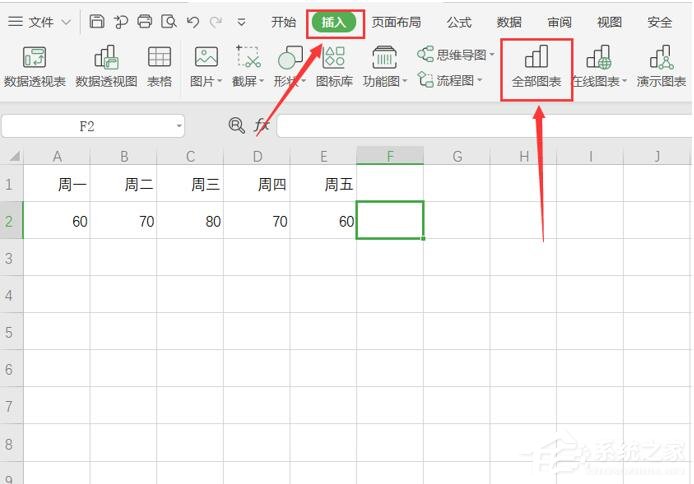Click the Save icon in quick access toolbar
This screenshot has height=484, width=694.
[97, 21]
